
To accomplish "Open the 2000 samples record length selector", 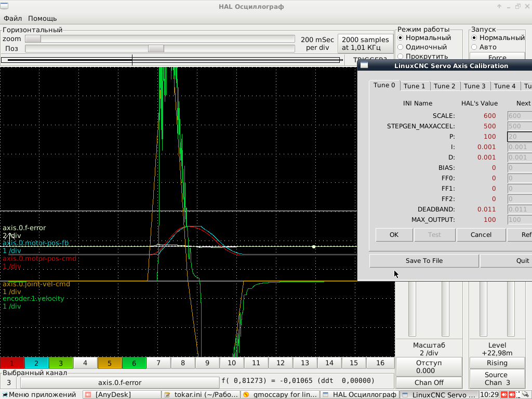I will (365, 44).
